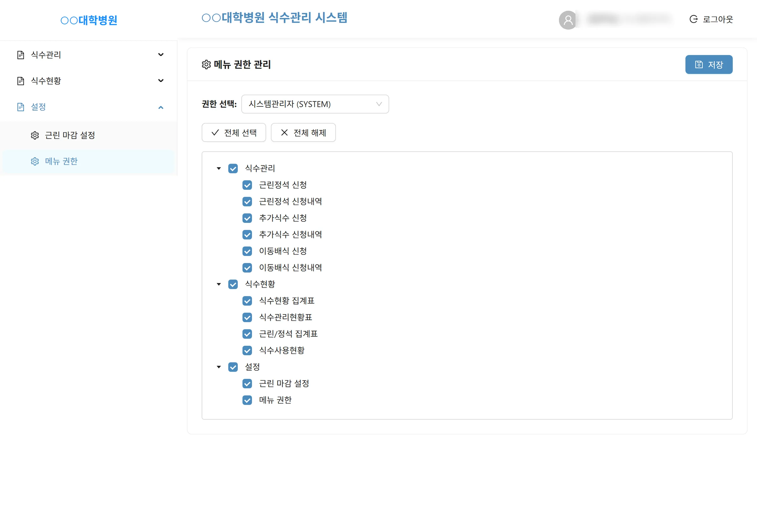Toggle the 메뉴 권한 tree checkbox
757x532 pixels.
pos(247,400)
